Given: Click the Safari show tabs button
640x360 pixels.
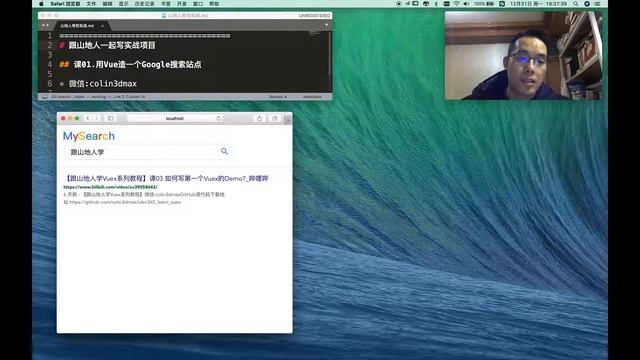Looking at the screenshot, I should click(x=275, y=118).
